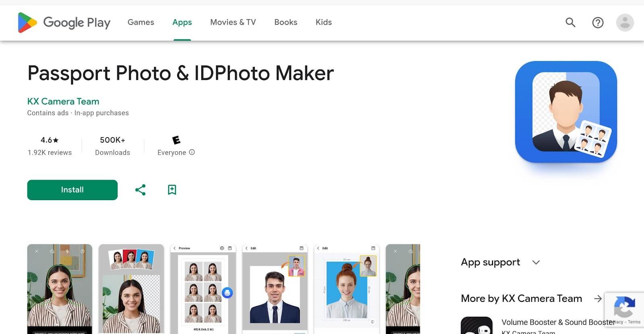Open the partially visible sixth screenshot
The image size is (644, 334).
click(403, 289)
